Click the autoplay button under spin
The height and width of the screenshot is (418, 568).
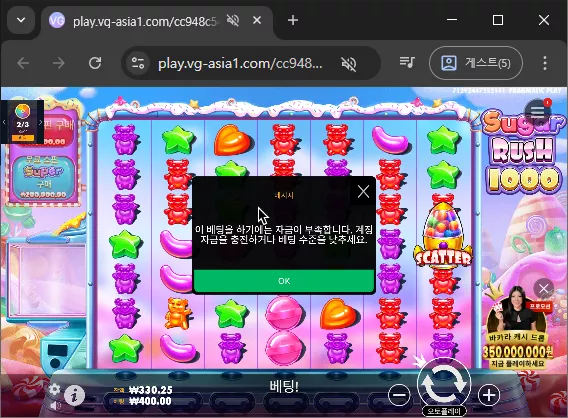pos(444,411)
